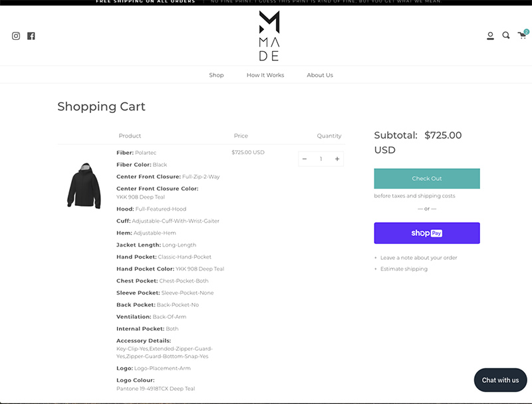Open the How It Works page
Image resolution: width=532 pixels, height=404 pixels.
point(265,75)
